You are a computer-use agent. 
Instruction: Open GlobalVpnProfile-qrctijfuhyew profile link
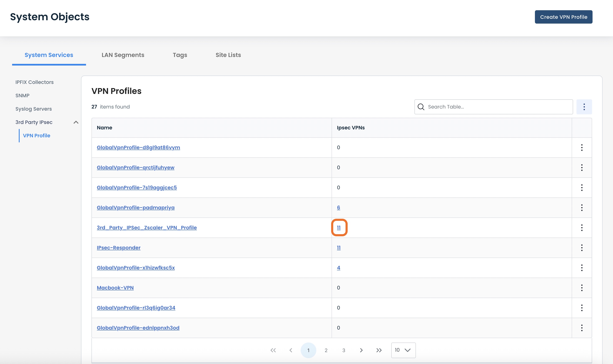coord(136,168)
